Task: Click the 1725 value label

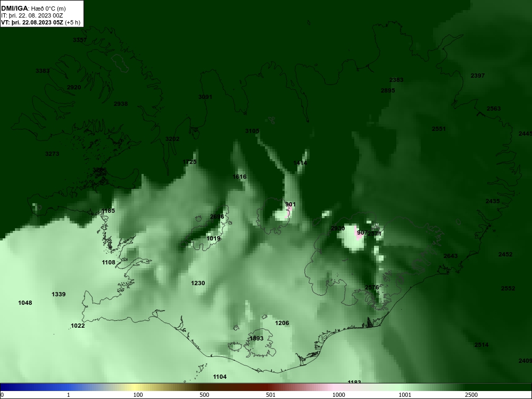Action: 190,162
